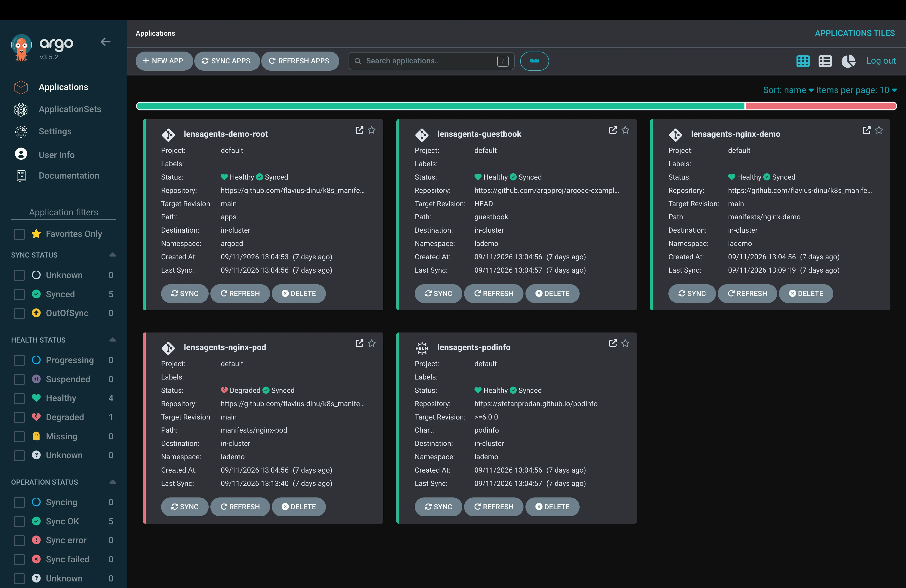The height and width of the screenshot is (588, 906).
Task: Click the NEW APP button
Action: pyautogui.click(x=164, y=61)
